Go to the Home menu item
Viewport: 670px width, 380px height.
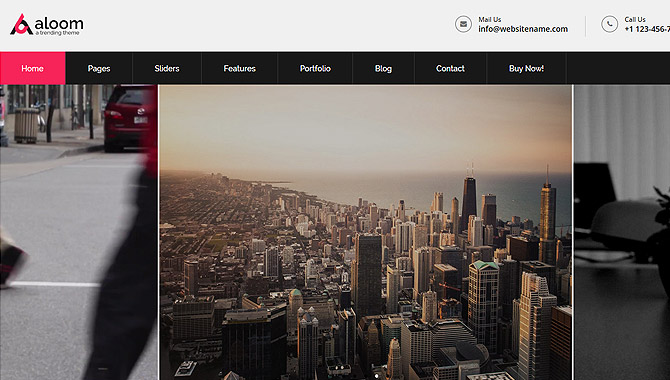[32, 68]
